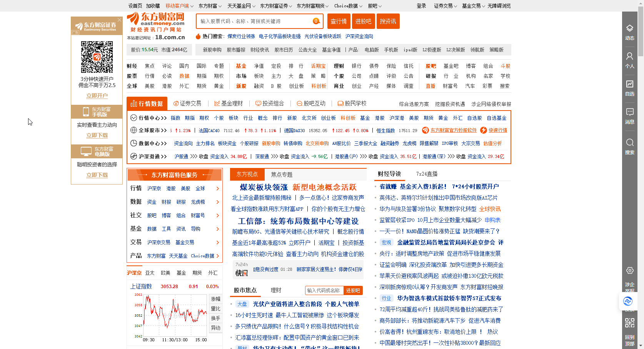The width and height of the screenshot is (644, 349).
Task: Click 涨幅 button beside index chart
Action: (x=215, y=299)
